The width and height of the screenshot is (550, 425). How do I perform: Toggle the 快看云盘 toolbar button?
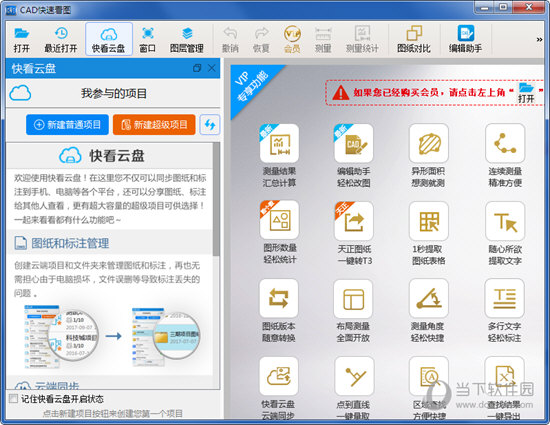click(x=109, y=39)
